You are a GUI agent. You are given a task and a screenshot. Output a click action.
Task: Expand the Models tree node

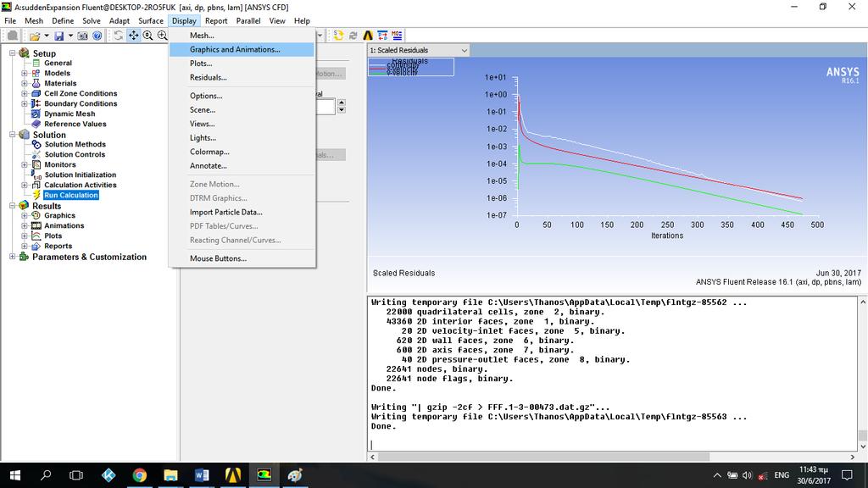(25, 73)
